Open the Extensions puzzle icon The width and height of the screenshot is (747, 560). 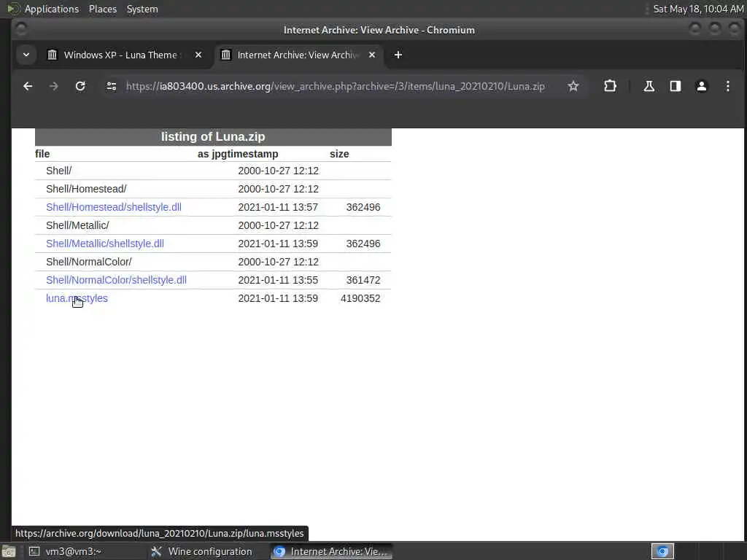610,86
